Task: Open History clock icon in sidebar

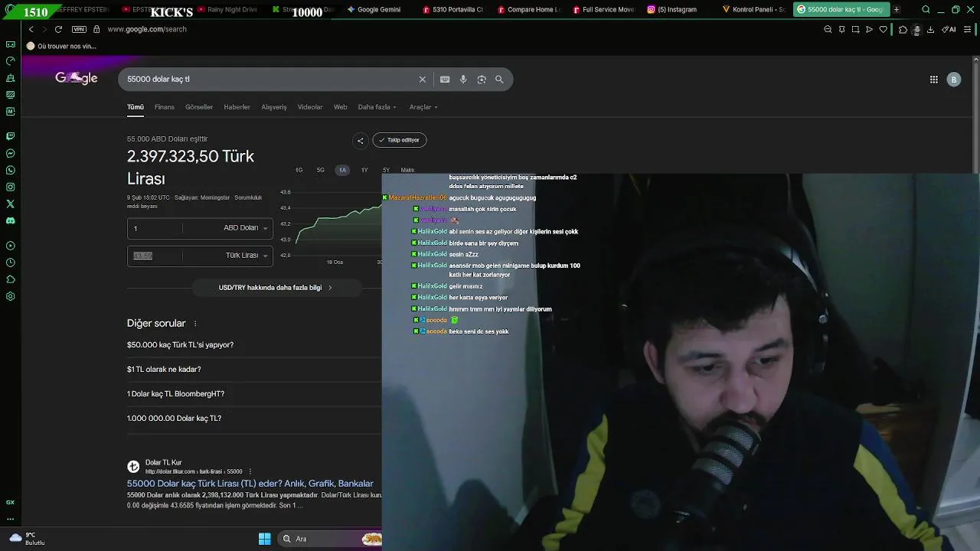Action: point(10,262)
